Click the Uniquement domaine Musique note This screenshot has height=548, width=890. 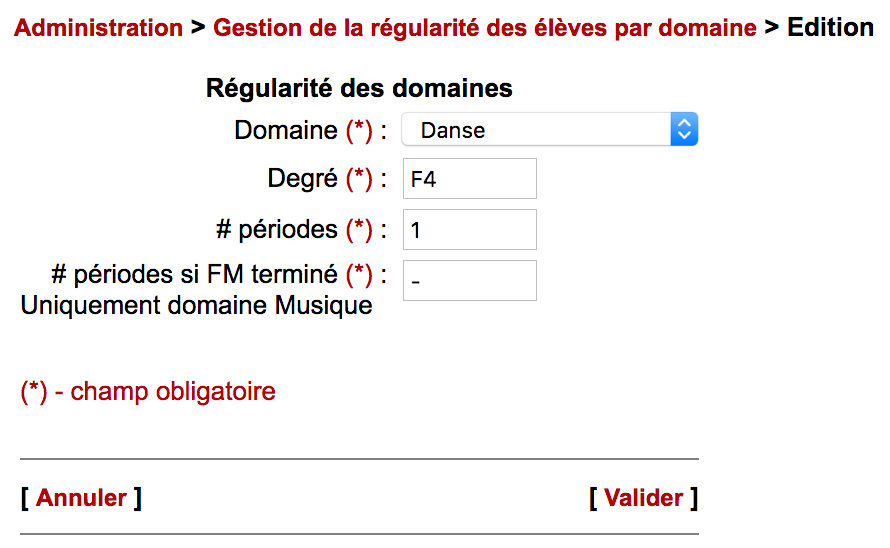[197, 305]
